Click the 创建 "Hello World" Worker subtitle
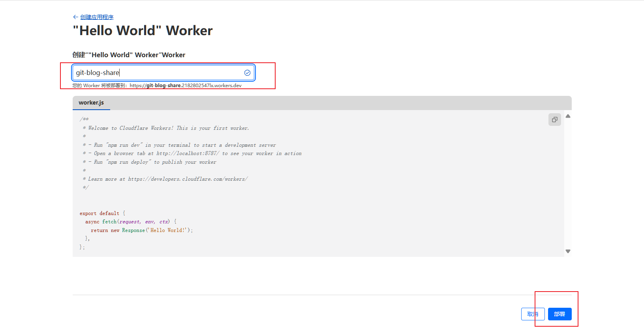 [129, 55]
